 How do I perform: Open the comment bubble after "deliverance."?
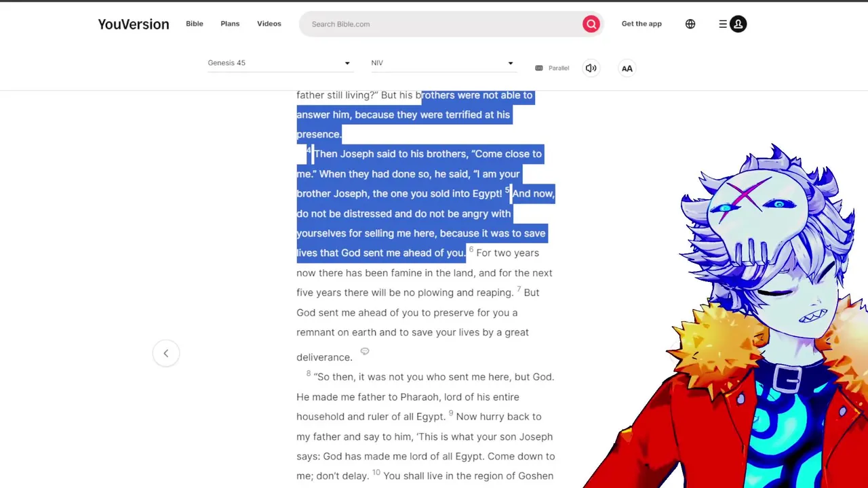[x=365, y=351]
